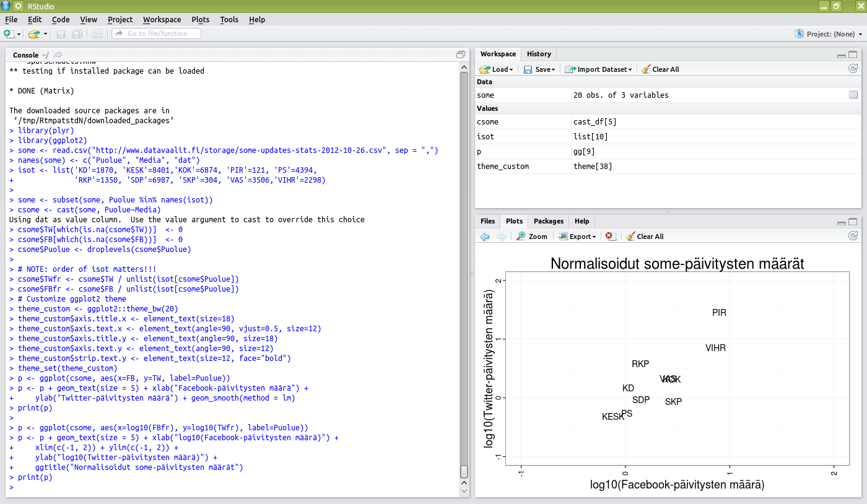Click the Console vertical scrollbar thumb

(x=464, y=471)
